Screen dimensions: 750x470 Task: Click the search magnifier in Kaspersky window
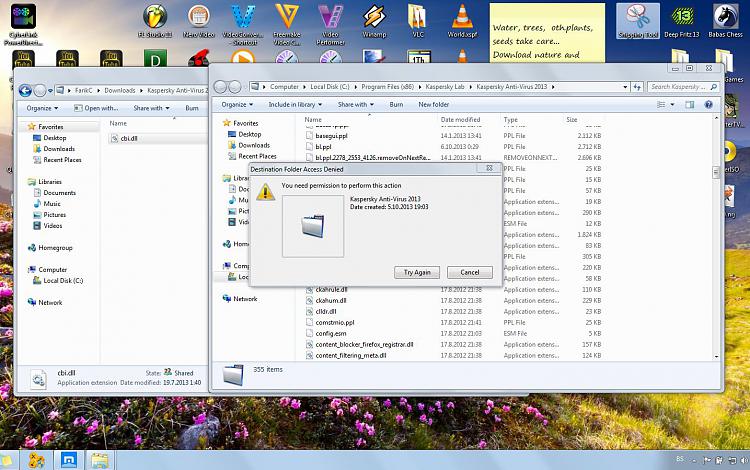tap(713, 87)
